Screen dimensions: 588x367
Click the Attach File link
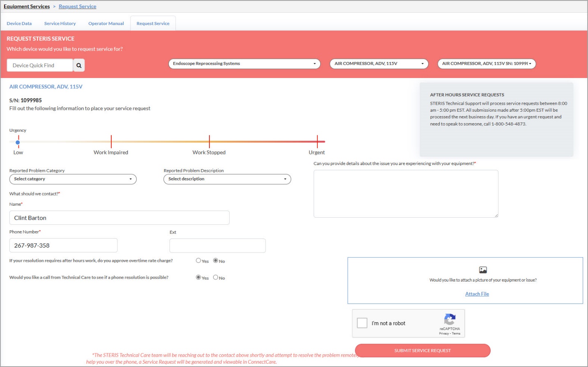[x=477, y=294]
